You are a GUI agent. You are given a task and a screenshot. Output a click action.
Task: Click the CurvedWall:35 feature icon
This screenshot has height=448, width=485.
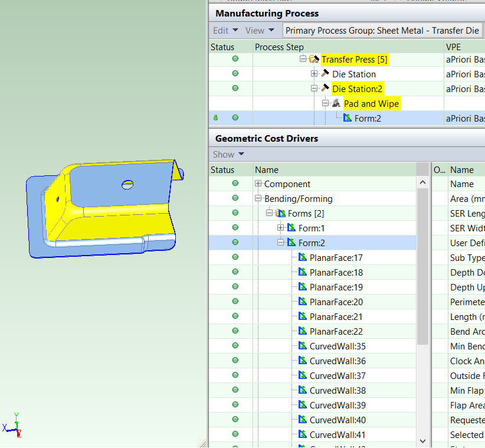[303, 346]
